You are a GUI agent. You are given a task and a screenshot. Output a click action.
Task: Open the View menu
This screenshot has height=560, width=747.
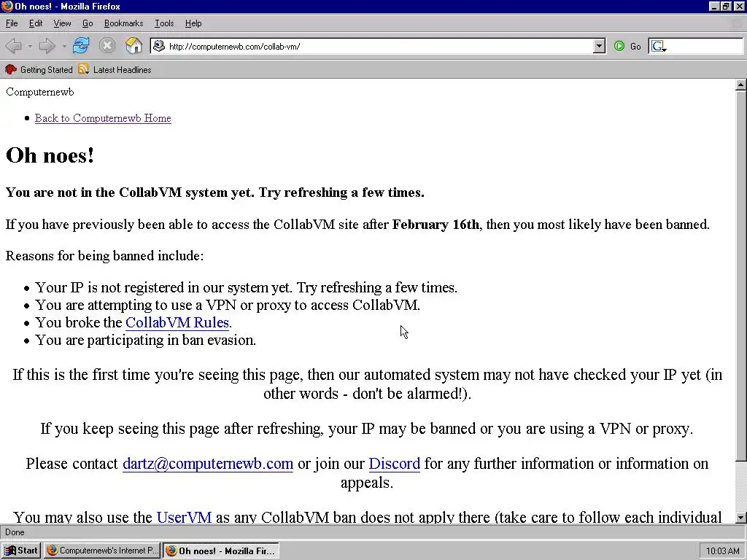tap(62, 23)
